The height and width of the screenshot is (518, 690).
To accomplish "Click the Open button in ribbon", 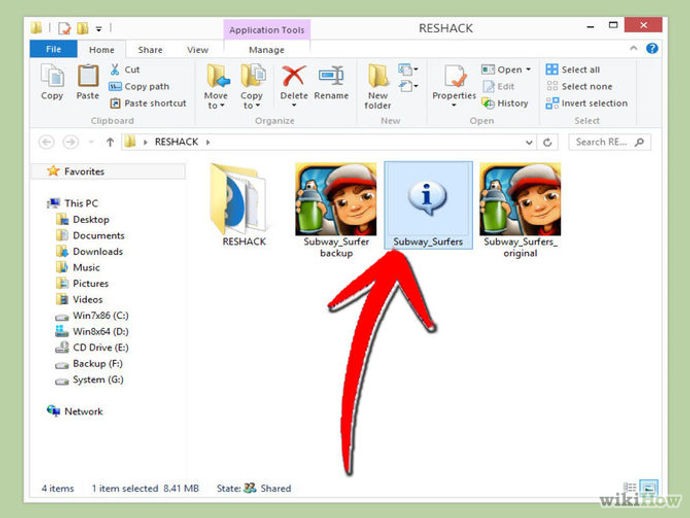I will [502, 70].
